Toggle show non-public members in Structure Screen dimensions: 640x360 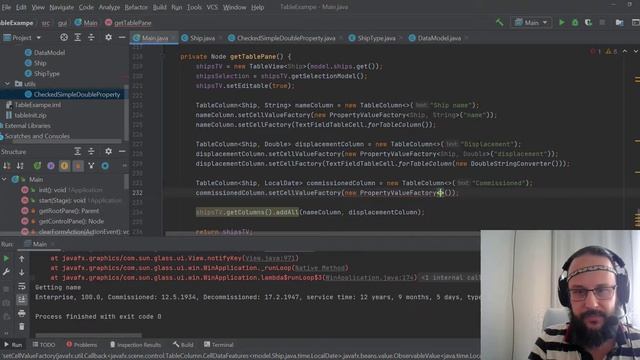(78, 166)
